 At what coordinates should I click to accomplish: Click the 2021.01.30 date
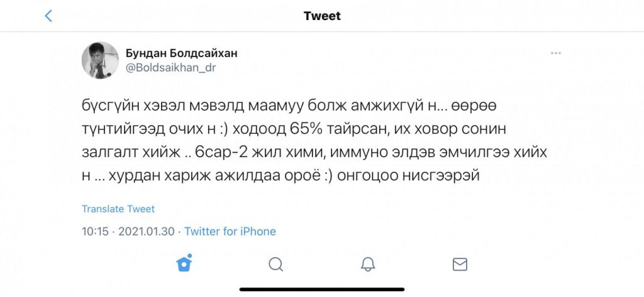[146, 231]
